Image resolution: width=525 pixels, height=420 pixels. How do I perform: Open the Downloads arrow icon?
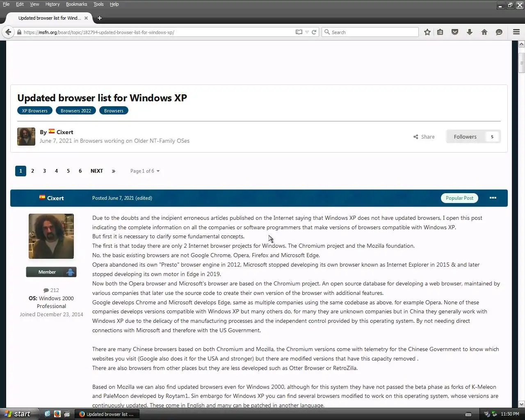470,32
